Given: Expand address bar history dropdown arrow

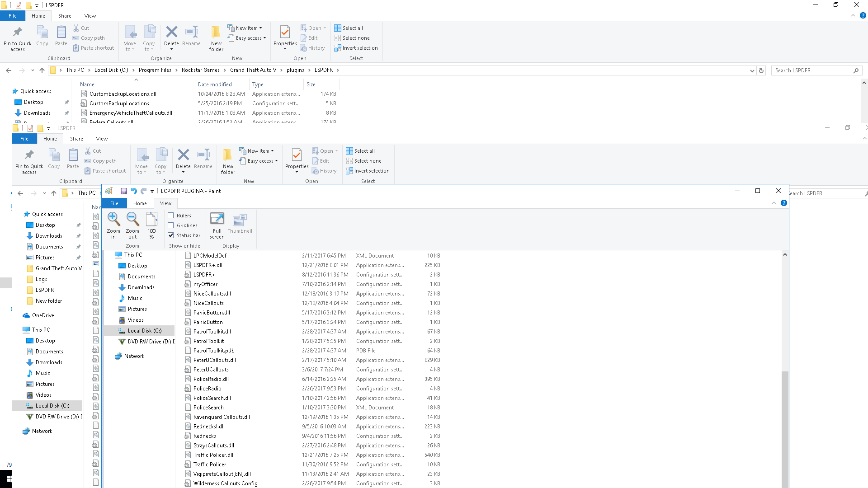Looking at the screenshot, I should (752, 70).
